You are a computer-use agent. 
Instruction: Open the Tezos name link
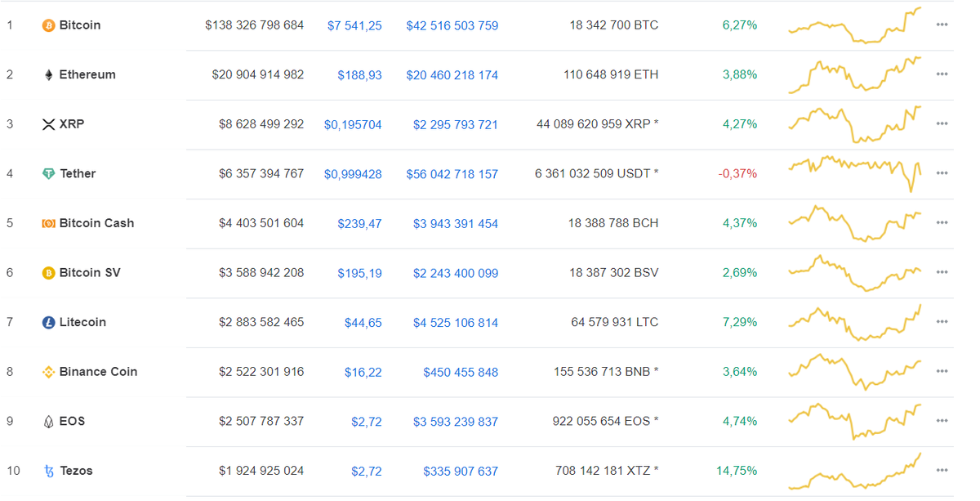(x=76, y=471)
